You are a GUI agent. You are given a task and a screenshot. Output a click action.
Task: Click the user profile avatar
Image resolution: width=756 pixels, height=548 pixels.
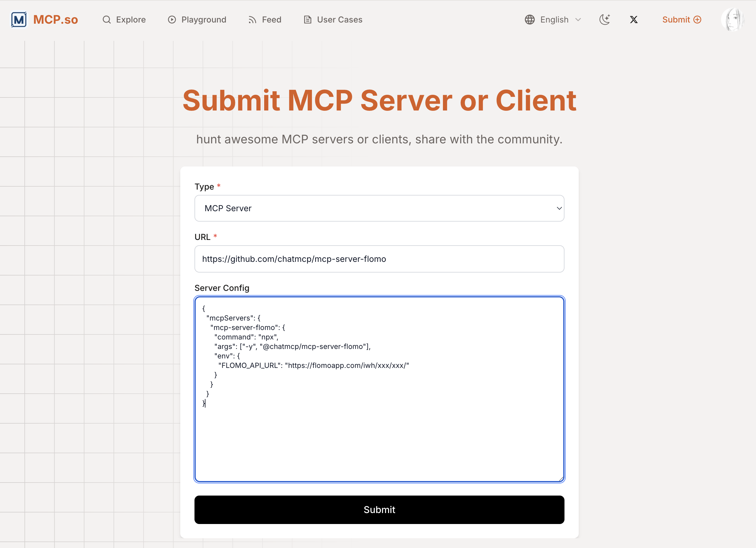[732, 20]
